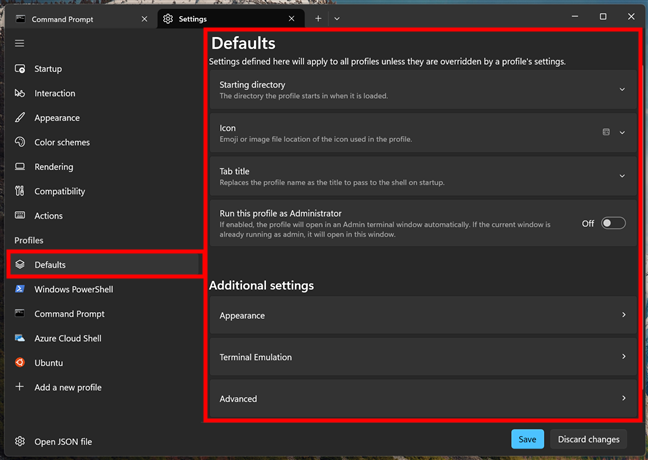The image size is (648, 460).
Task: Select Color schemes in the sidebar
Action: coord(104,142)
